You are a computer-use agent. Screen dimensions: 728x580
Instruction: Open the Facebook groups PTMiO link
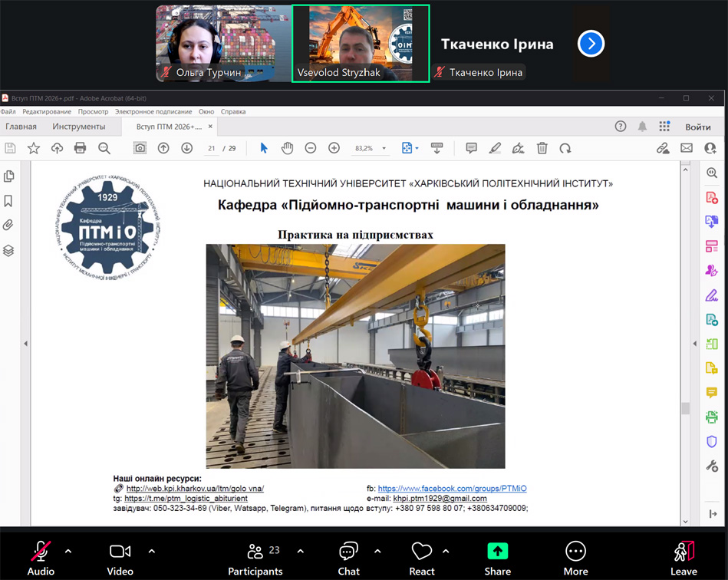pyautogui.click(x=452, y=489)
